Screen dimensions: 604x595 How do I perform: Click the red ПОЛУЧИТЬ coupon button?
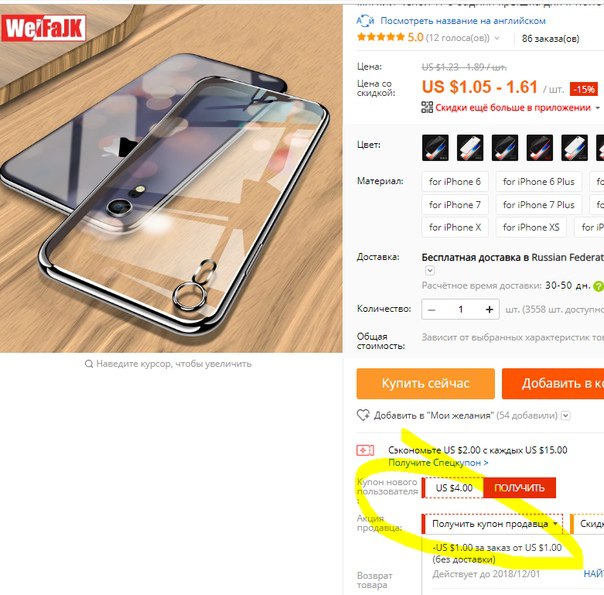[519, 488]
